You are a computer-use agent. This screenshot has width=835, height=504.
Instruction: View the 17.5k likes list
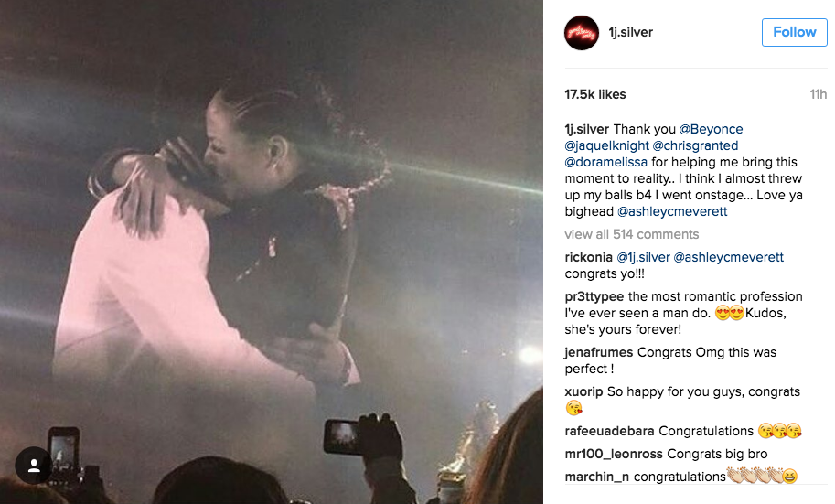point(594,94)
